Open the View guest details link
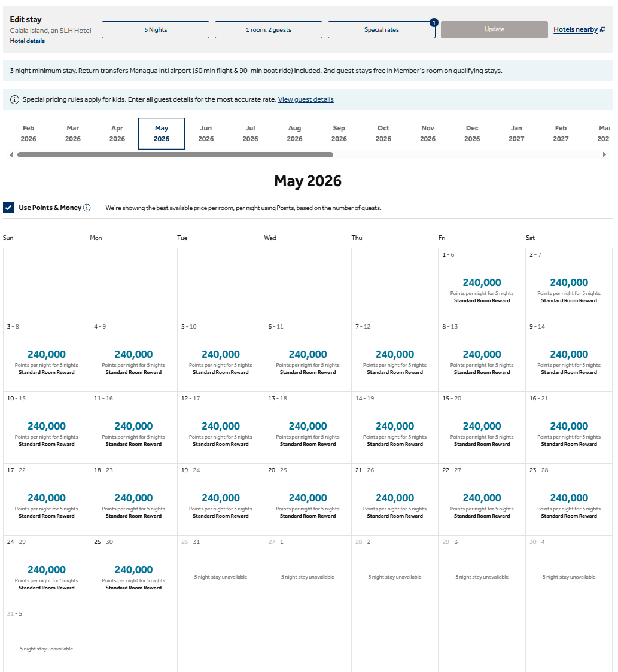This screenshot has height=672, width=618. pyautogui.click(x=306, y=99)
